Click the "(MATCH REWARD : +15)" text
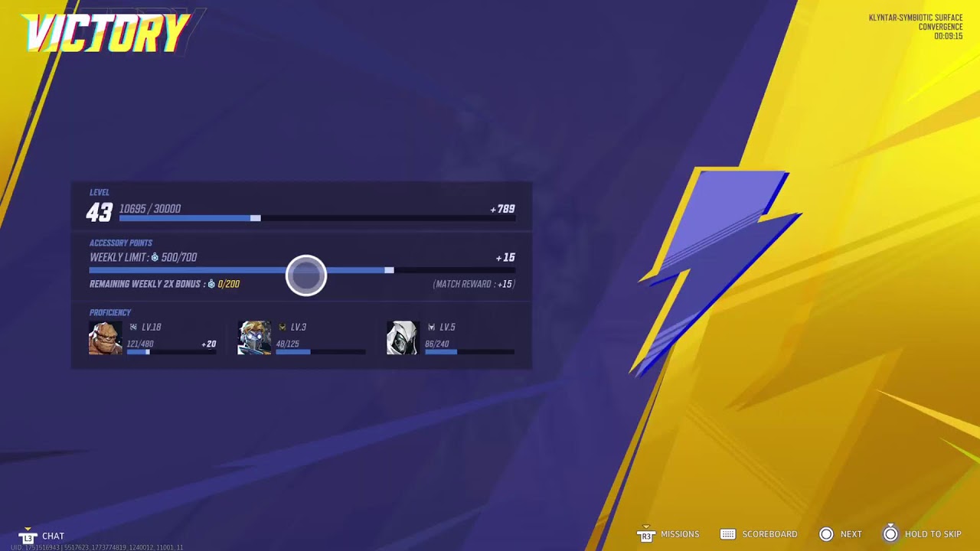The width and height of the screenshot is (980, 551). 474,284
